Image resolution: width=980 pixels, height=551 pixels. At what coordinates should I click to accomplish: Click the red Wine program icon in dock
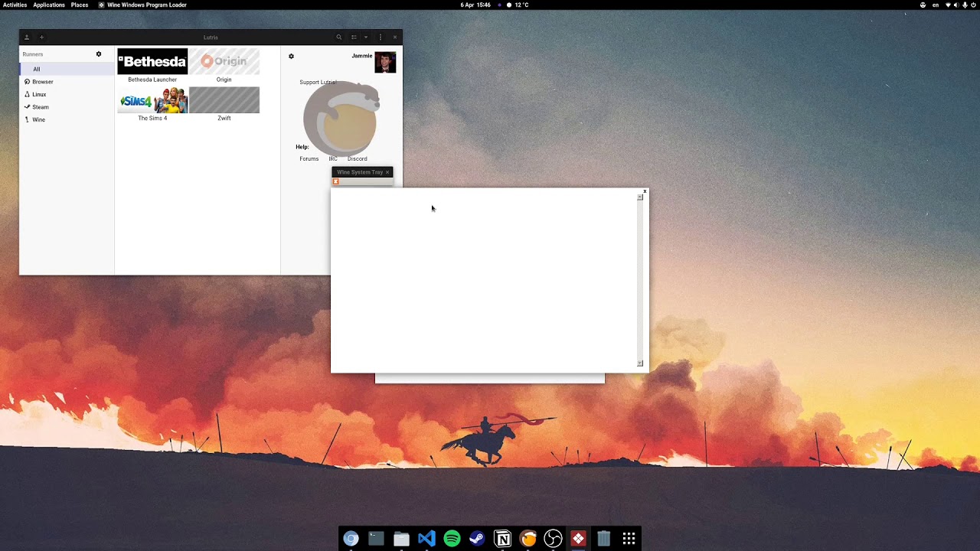(x=578, y=539)
